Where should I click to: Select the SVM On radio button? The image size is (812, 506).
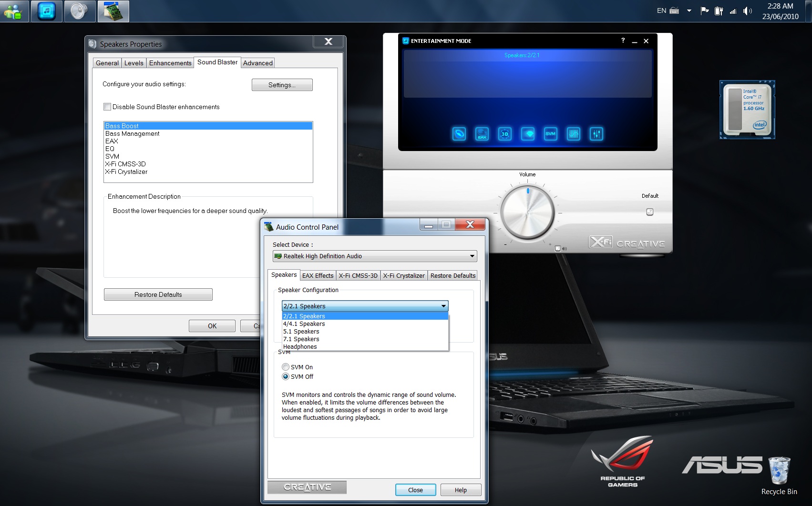click(x=286, y=367)
